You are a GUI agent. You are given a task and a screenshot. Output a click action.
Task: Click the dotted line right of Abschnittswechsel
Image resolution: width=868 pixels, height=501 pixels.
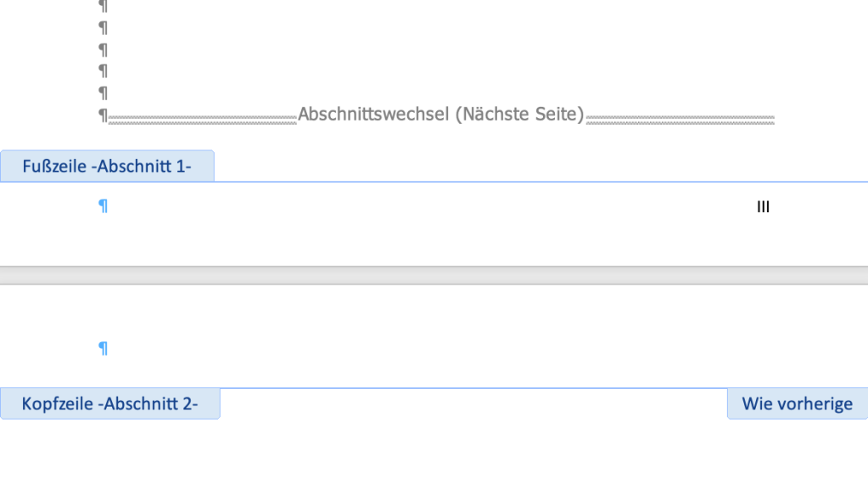pos(679,115)
